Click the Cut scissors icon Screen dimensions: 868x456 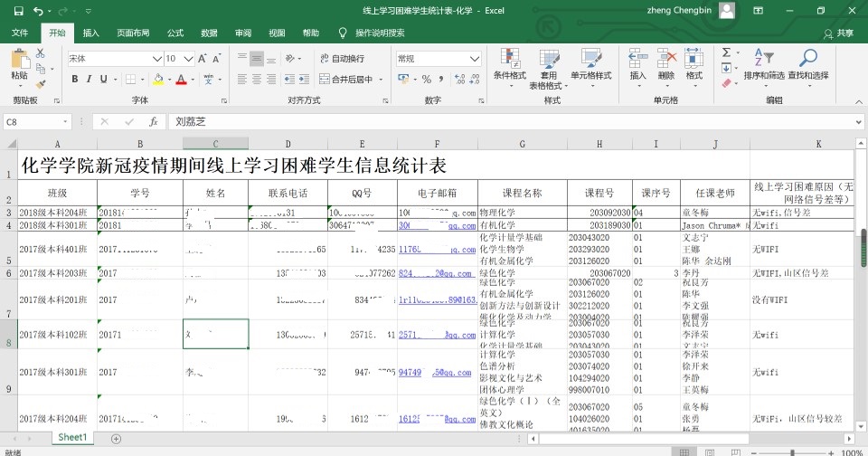[x=42, y=55]
